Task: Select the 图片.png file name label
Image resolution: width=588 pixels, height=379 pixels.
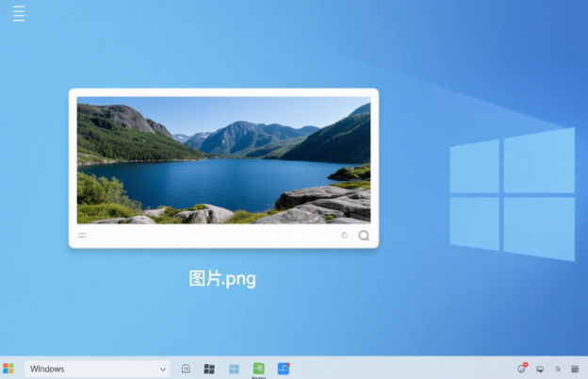Action: click(x=222, y=279)
